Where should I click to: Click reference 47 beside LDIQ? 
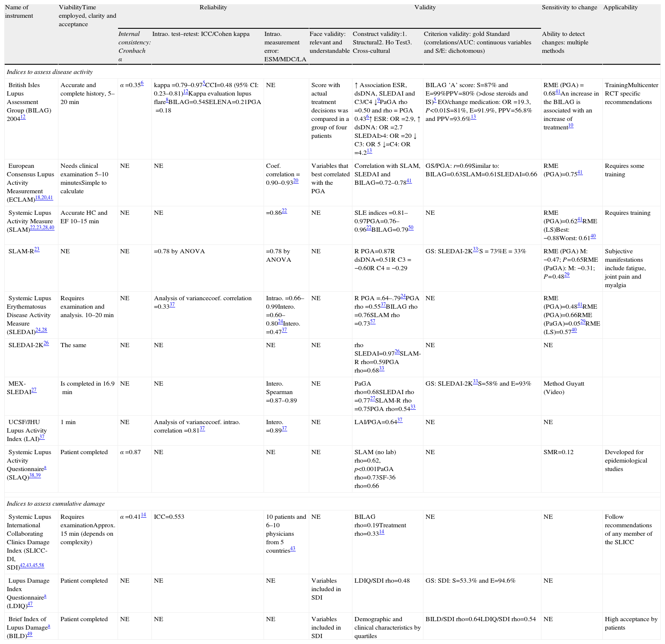(x=30, y=604)
